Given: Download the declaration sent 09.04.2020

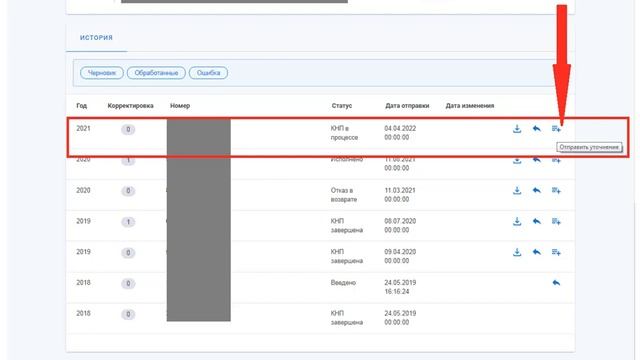Looking at the screenshot, I should coord(517,252).
